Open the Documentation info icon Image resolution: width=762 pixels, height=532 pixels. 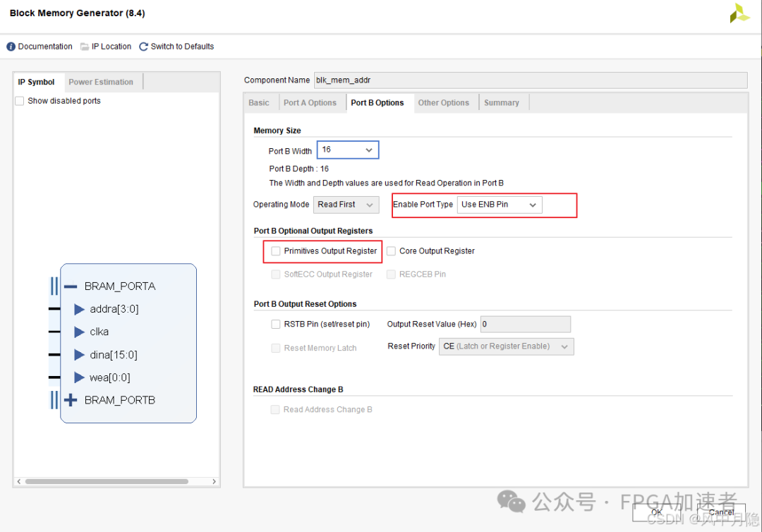coord(11,47)
